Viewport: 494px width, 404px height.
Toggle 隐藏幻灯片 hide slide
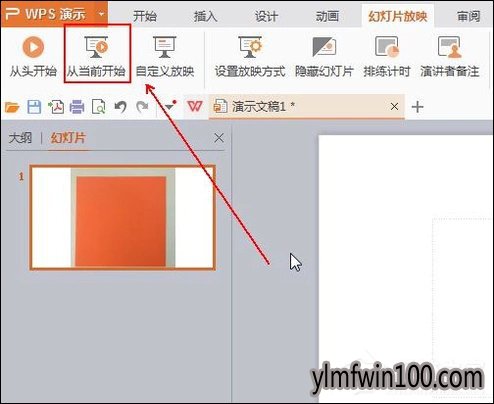[324, 55]
